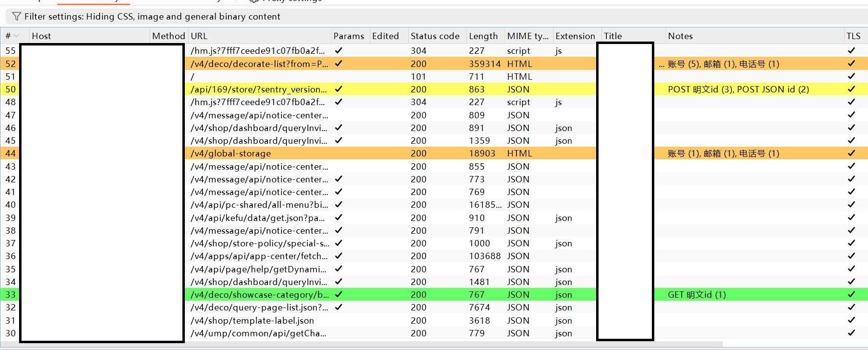Click the Extension column header
868x351 pixels.
[x=575, y=36]
